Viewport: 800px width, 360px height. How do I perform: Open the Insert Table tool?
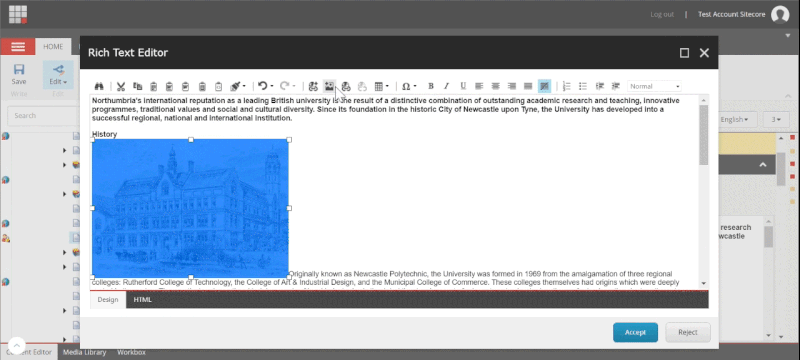point(379,86)
